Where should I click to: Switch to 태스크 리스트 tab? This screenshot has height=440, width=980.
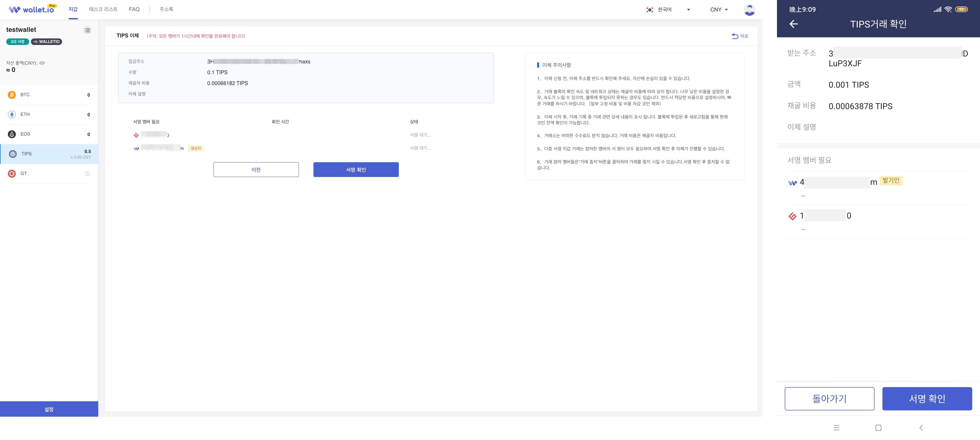103,9
